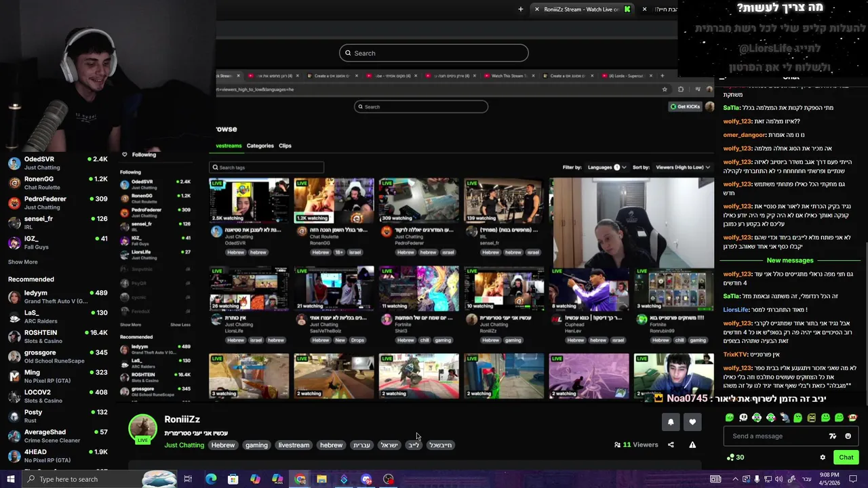This screenshot has height=488, width=868.
Task: Click the share stream icon
Action: tap(671, 445)
